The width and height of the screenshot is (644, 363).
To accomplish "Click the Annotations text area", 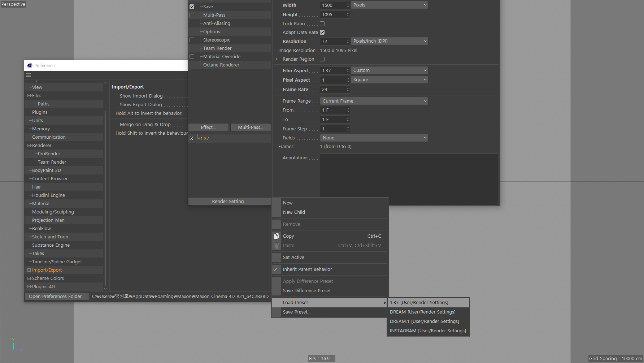I will point(409,179).
